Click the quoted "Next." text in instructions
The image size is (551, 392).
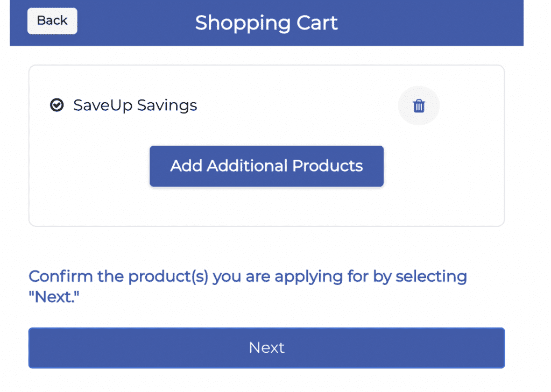pos(54,297)
